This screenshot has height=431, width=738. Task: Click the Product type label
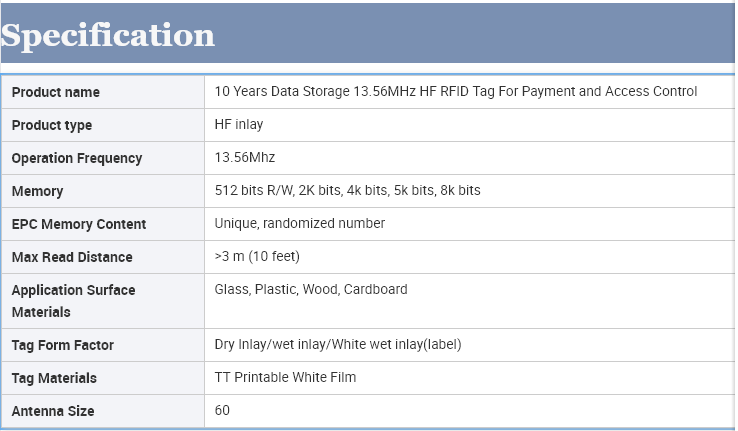(x=52, y=125)
